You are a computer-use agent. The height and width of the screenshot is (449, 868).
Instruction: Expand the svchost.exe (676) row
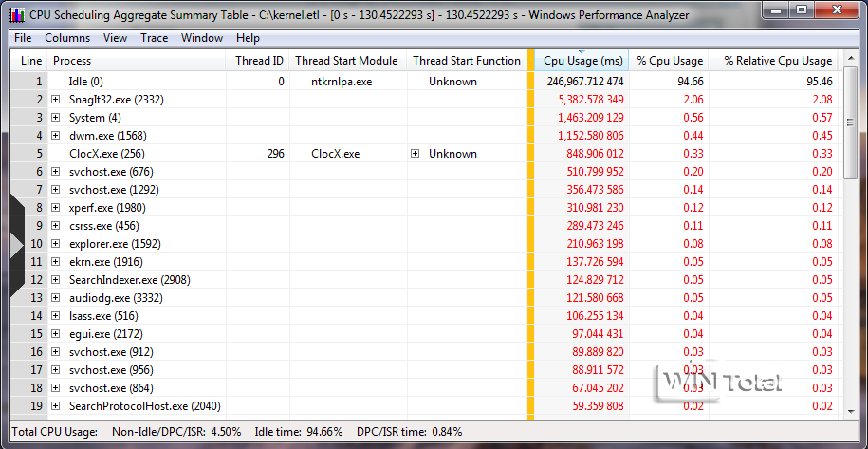pos(55,172)
